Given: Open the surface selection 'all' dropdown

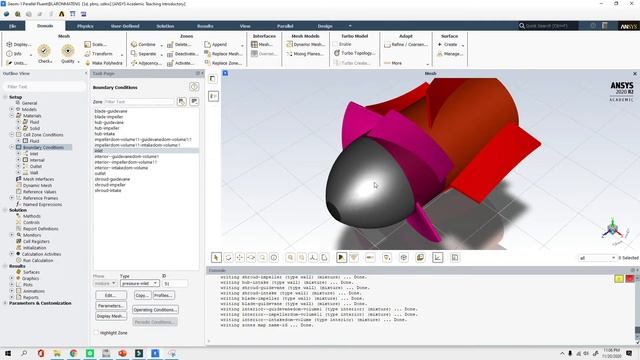Looking at the screenshot, I should (x=597, y=258).
